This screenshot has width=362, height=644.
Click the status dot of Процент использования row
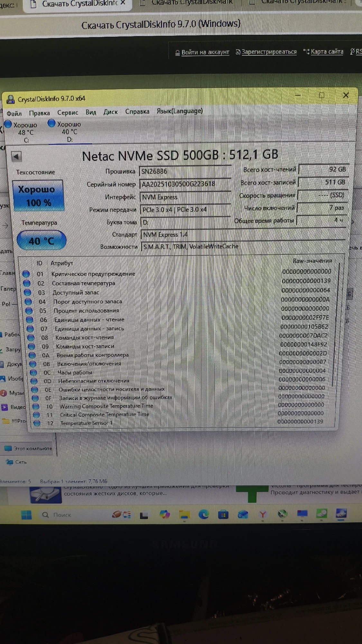click(x=29, y=311)
